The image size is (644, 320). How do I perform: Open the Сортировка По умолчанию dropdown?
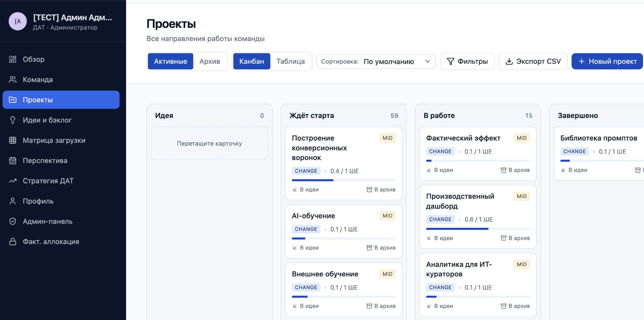pyautogui.click(x=376, y=61)
